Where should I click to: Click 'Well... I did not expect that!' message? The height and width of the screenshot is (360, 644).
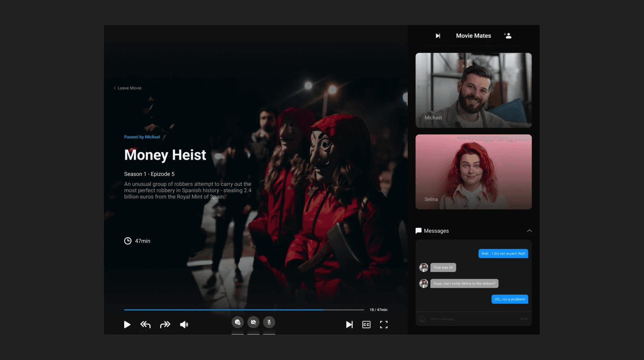[x=503, y=254]
